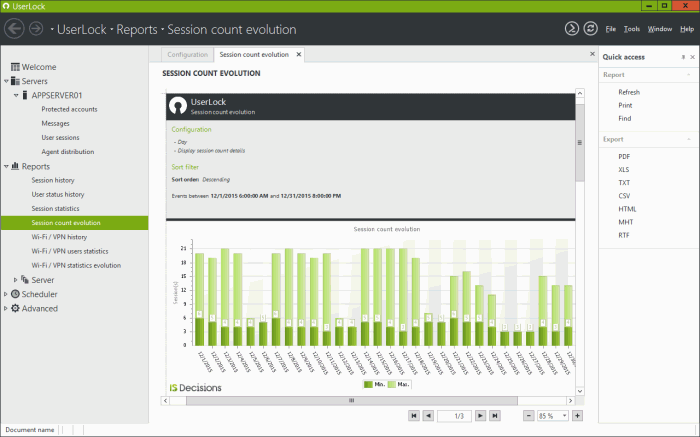Open User sessions view
The height and width of the screenshot is (437, 700).
60,138
